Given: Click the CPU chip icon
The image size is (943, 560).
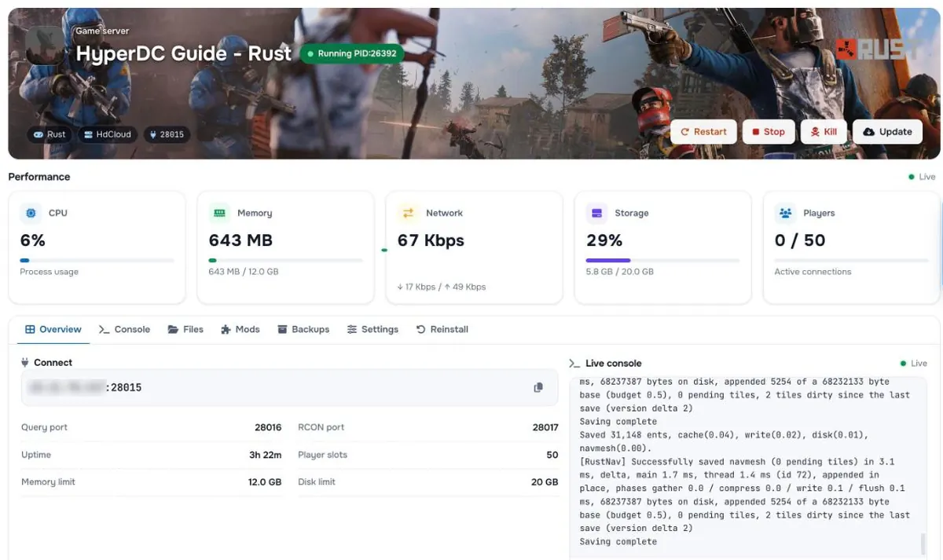Looking at the screenshot, I should pyautogui.click(x=31, y=213).
